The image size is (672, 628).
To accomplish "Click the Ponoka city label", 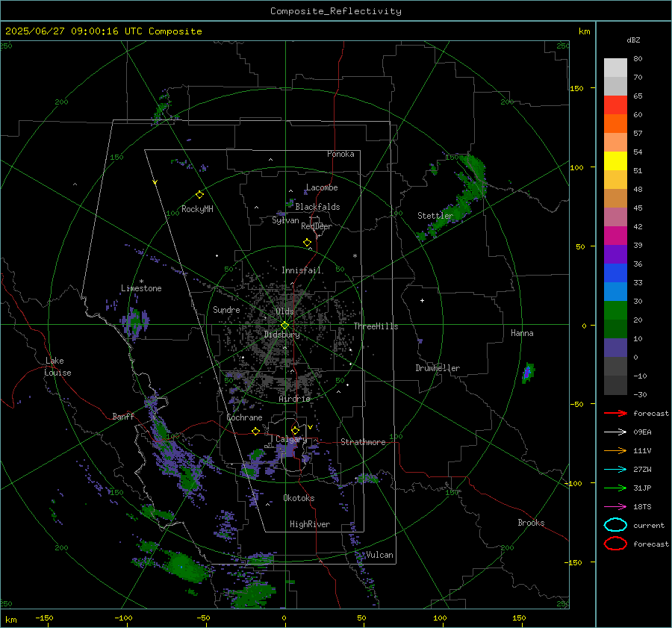I will (340, 154).
